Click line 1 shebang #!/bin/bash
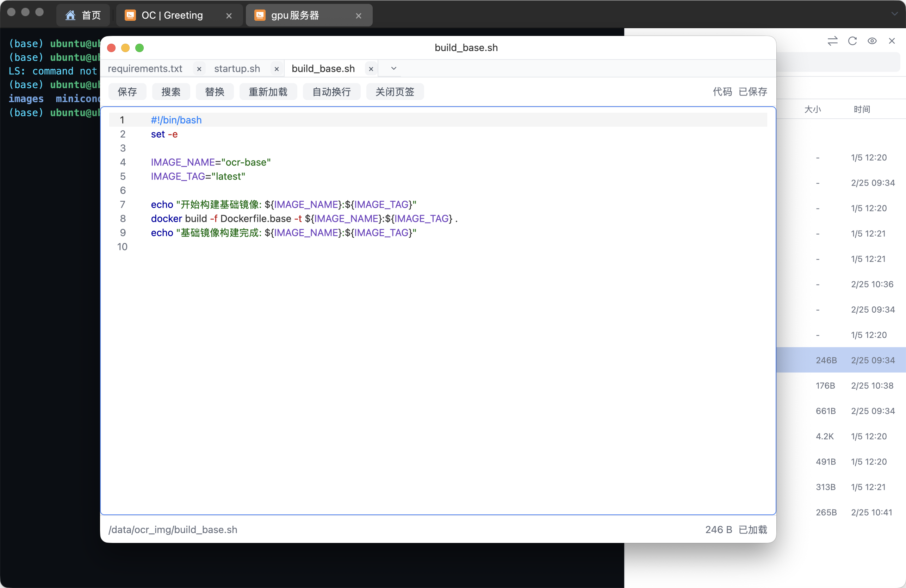Image resolution: width=906 pixels, height=588 pixels. [176, 120]
